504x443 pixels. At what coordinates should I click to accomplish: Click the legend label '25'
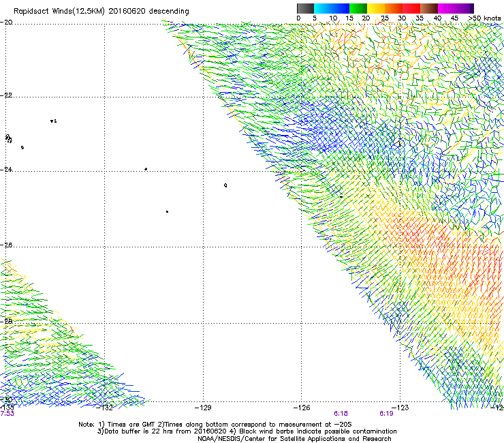click(x=385, y=18)
